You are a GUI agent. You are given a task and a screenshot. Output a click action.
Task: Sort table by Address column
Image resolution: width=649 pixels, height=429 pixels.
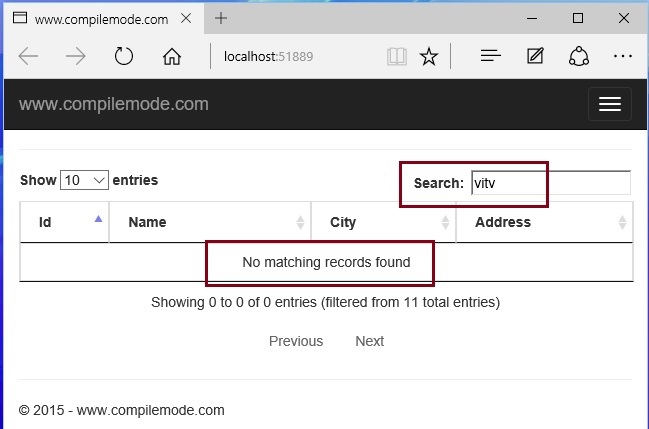[544, 222]
